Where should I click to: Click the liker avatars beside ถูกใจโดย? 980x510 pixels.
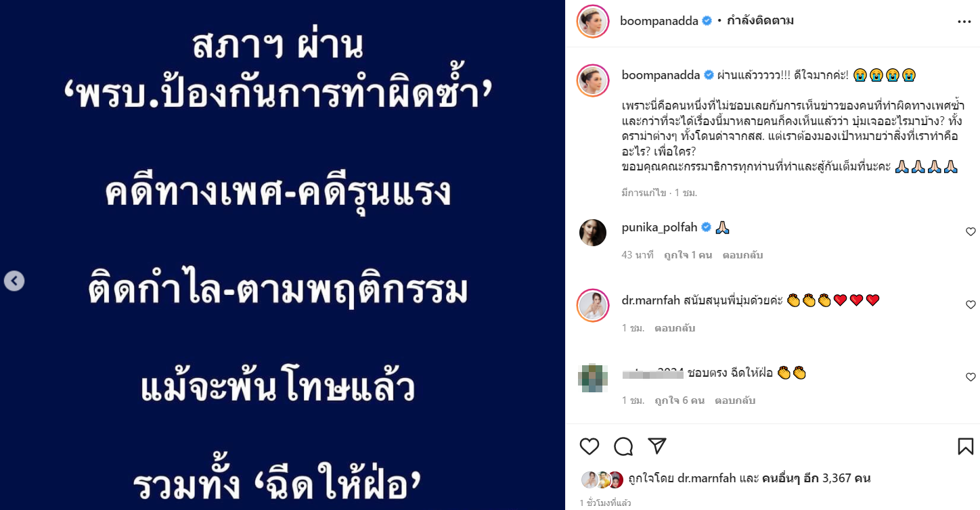[602, 480]
